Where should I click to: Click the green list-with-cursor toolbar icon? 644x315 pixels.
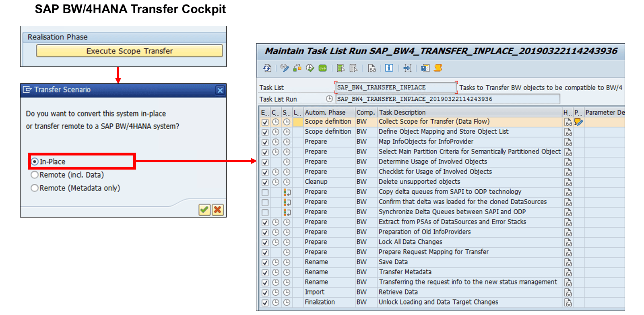coord(341,68)
